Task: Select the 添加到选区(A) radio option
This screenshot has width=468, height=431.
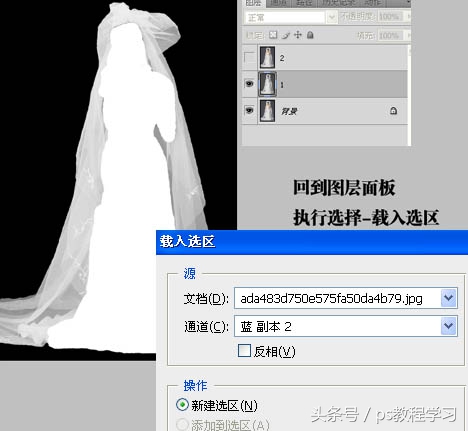Action: (182, 424)
